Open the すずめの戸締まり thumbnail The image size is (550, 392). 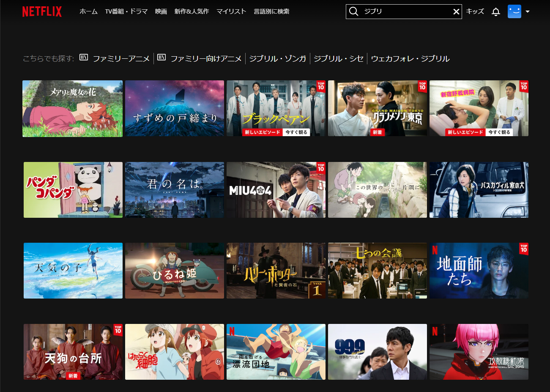175,108
